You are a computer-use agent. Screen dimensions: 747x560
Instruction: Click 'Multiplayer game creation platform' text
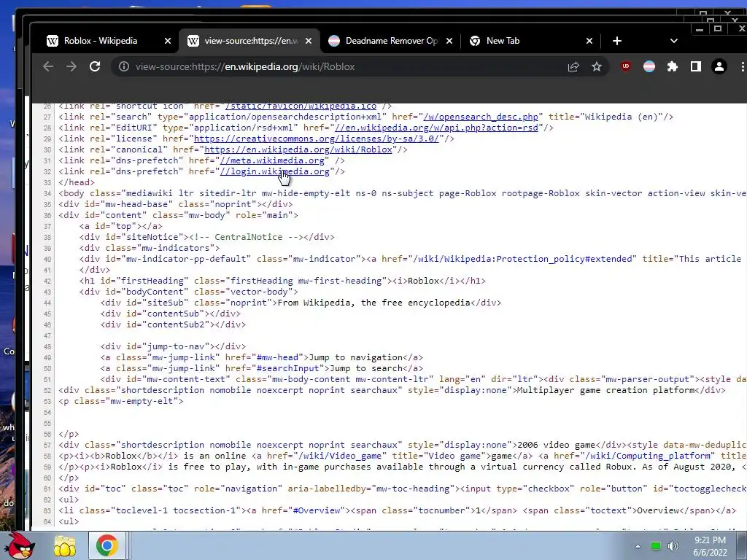pos(606,390)
